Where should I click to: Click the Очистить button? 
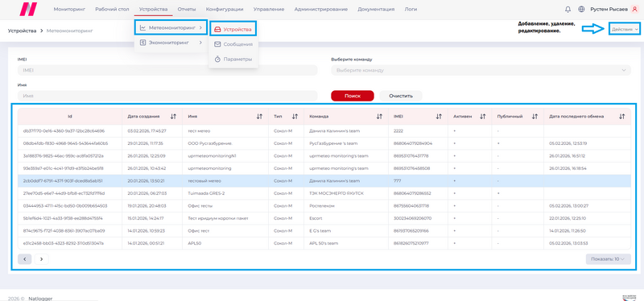(400, 96)
